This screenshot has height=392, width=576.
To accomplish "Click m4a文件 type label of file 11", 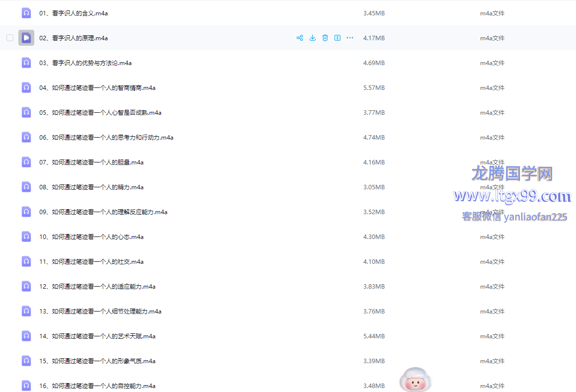I will pyautogui.click(x=492, y=262).
